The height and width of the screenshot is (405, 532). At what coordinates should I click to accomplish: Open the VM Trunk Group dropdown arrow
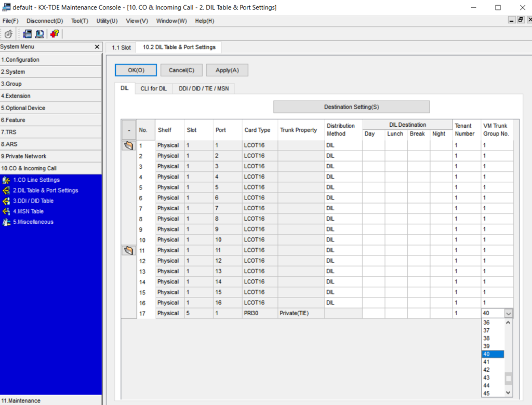click(508, 314)
